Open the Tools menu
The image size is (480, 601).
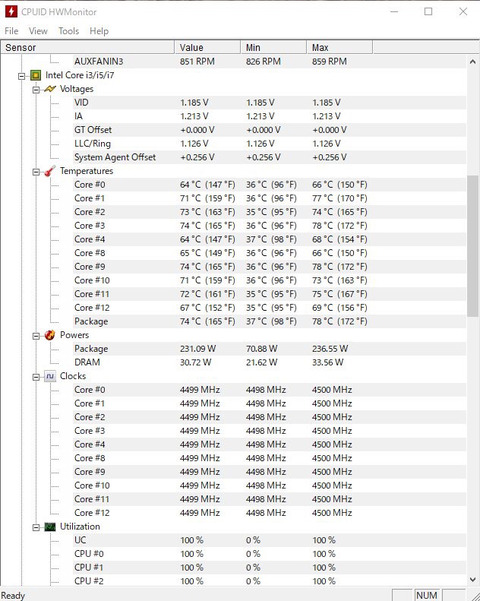pos(69,31)
